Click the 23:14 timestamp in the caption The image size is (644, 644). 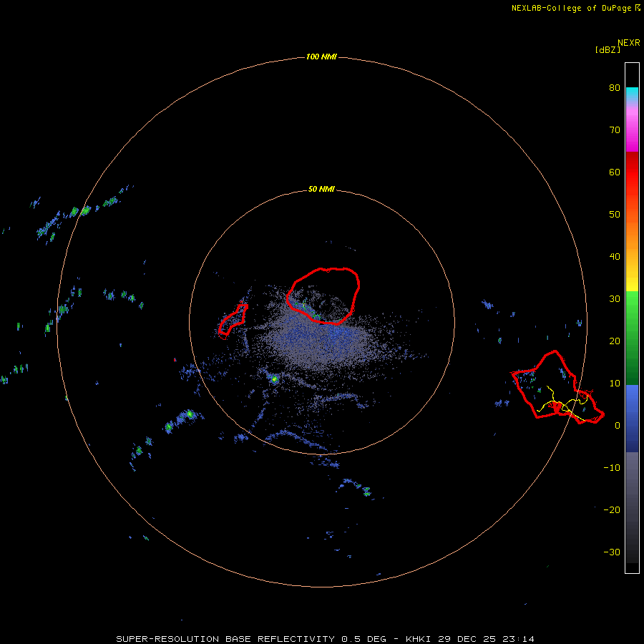point(519,639)
